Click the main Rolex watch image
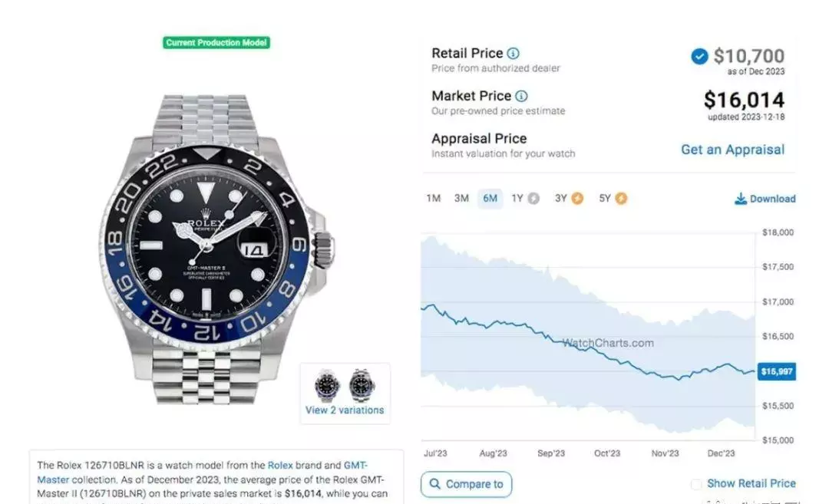Screen dimensions: 829x504 click(x=216, y=250)
